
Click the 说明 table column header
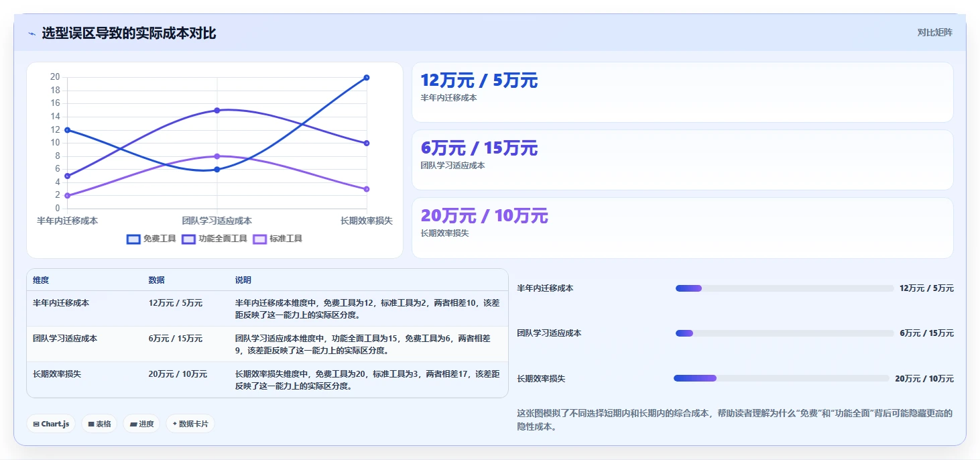243,280
